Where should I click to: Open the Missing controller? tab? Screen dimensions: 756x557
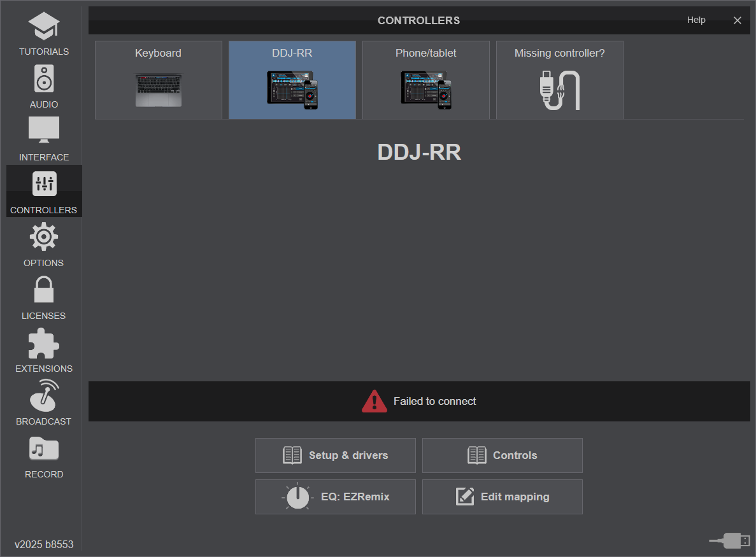(560, 80)
